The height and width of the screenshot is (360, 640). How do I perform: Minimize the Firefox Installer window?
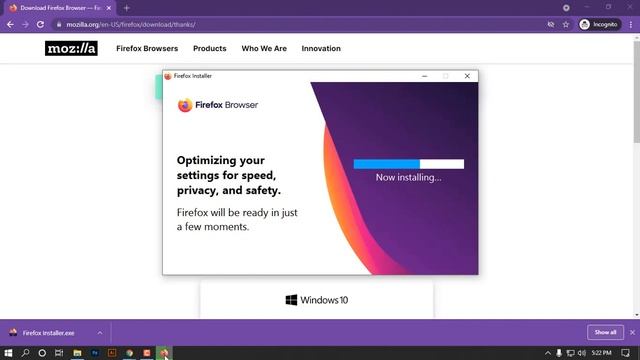[424, 76]
